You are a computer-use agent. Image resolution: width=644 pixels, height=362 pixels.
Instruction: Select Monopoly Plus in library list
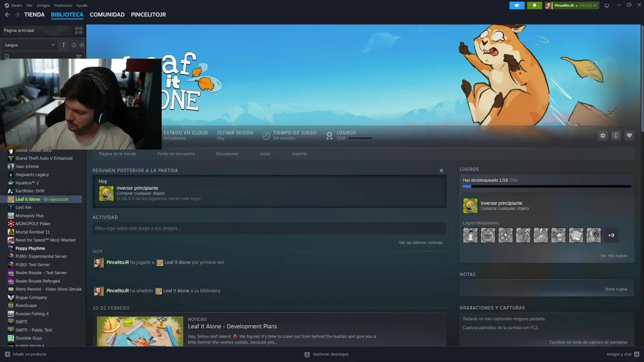(x=30, y=216)
